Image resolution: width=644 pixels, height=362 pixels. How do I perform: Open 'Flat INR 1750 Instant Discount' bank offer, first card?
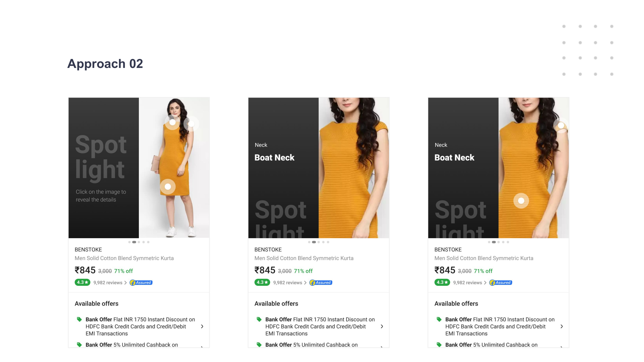point(140,326)
